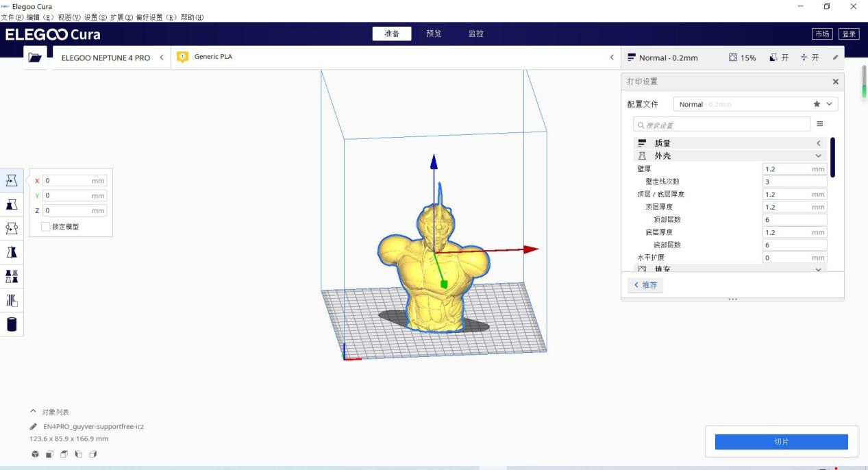Click the support 开 indicator icon
The width and height of the screenshot is (868, 470).
click(x=773, y=58)
